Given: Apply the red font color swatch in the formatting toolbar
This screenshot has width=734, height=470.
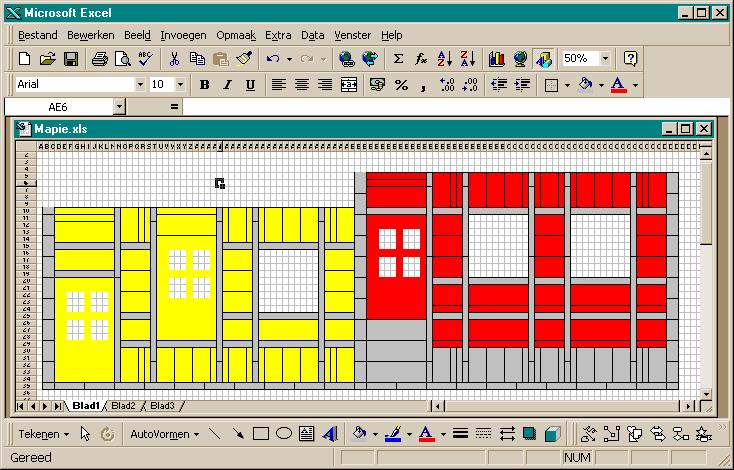Looking at the screenshot, I should 619,85.
